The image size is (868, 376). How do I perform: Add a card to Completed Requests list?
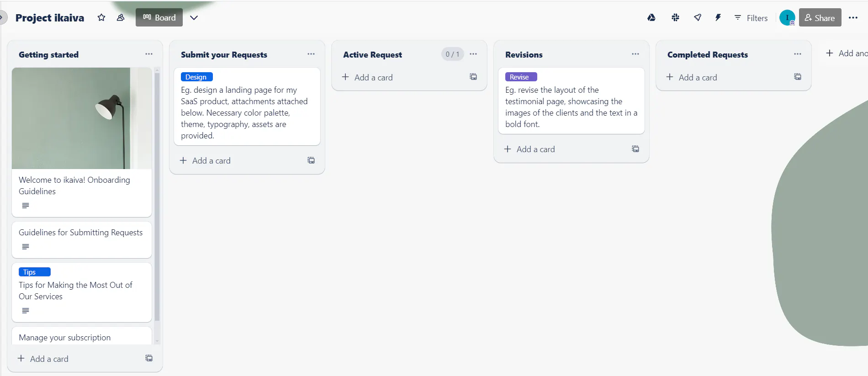[692, 77]
